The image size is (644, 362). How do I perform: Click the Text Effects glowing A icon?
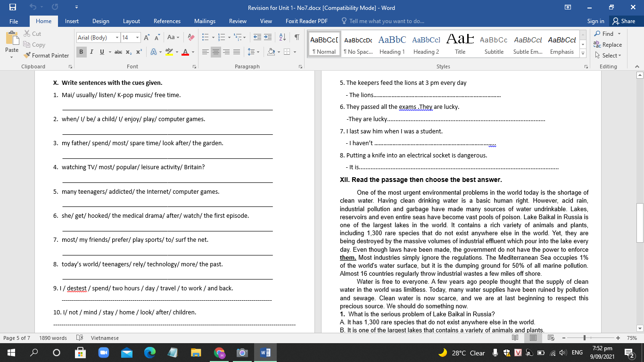154,52
